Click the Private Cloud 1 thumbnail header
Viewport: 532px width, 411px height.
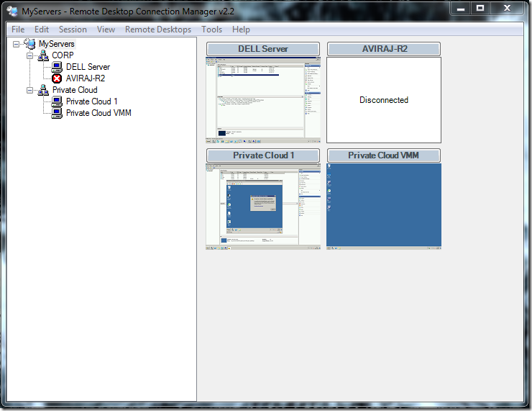coord(263,155)
